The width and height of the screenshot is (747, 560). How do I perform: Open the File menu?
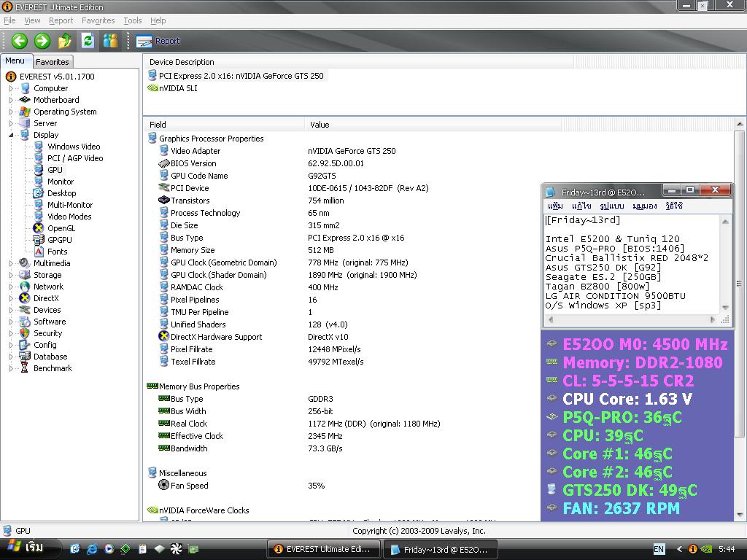[9, 20]
